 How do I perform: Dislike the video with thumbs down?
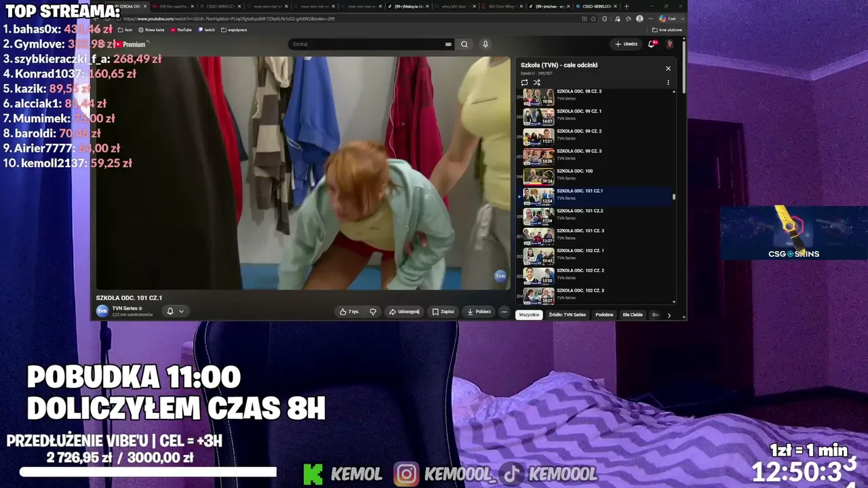(x=372, y=312)
